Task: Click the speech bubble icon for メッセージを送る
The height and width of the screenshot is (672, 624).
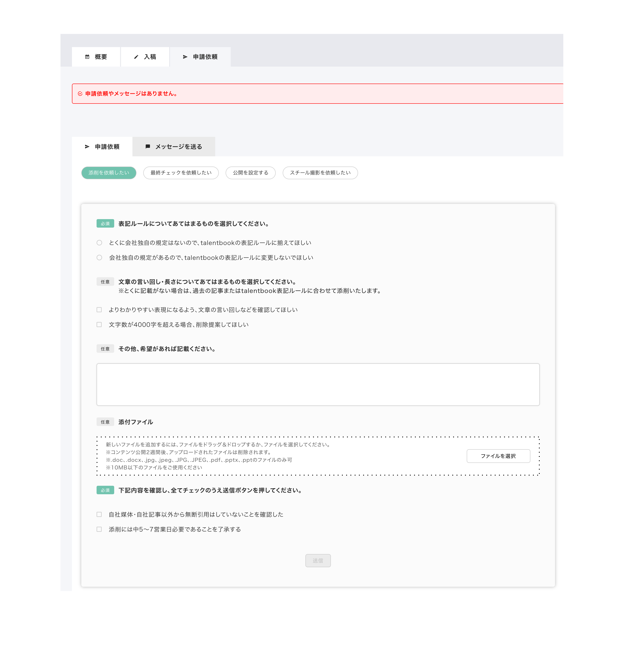Action: [x=148, y=147]
